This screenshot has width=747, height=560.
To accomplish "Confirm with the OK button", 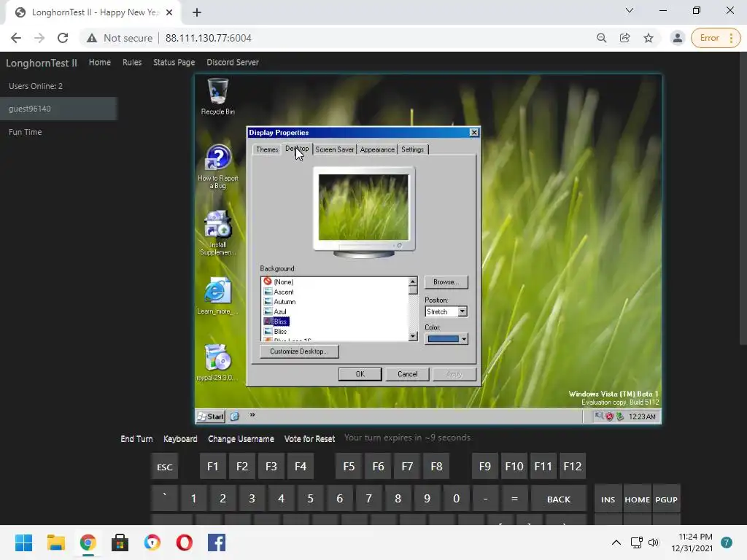I will (x=360, y=374).
